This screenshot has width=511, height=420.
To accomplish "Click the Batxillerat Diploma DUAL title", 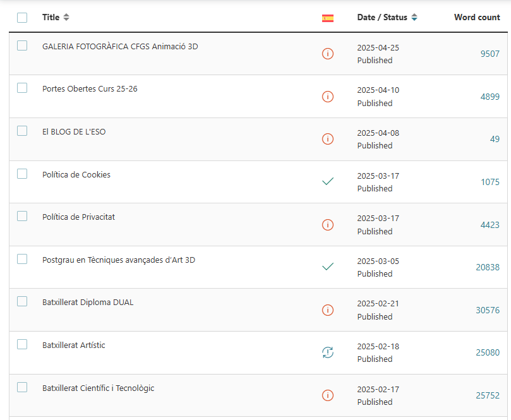I will click(x=88, y=303).
